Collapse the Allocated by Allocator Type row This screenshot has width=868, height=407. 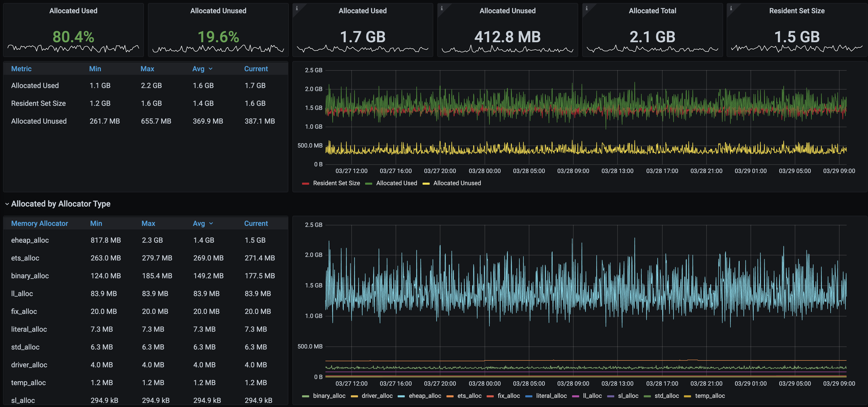click(x=61, y=204)
